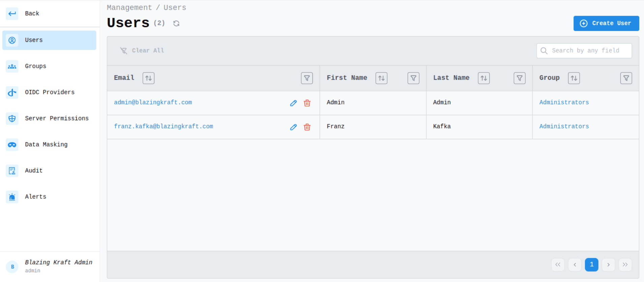This screenshot has height=282, width=644.
Task: Click the Back arrow icon in sidebar
Action: 12,13
